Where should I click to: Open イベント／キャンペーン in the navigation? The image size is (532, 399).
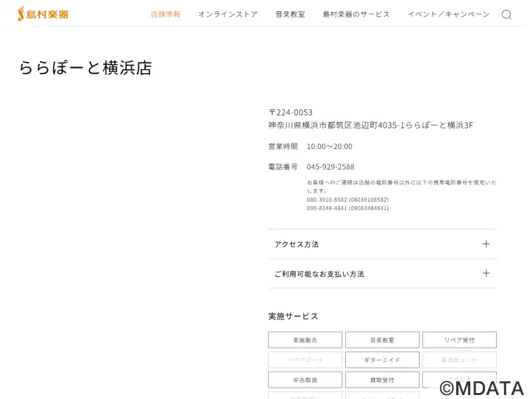pos(448,14)
